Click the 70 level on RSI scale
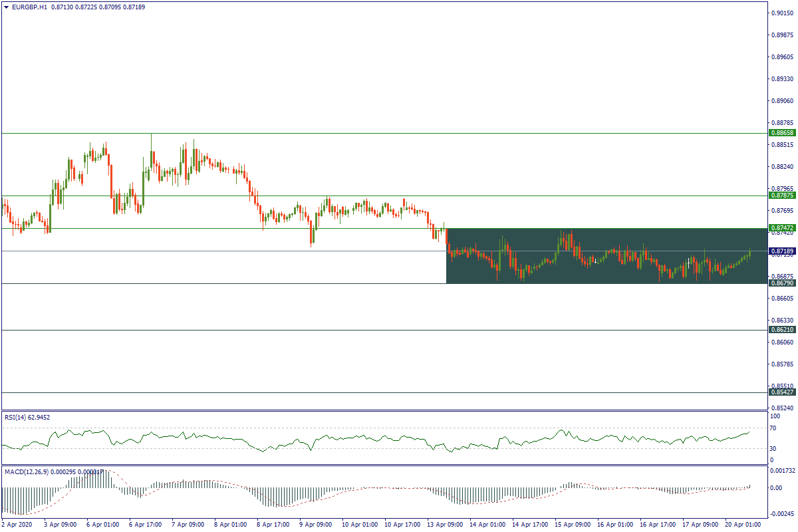The width and height of the screenshot is (798, 532). (773, 428)
